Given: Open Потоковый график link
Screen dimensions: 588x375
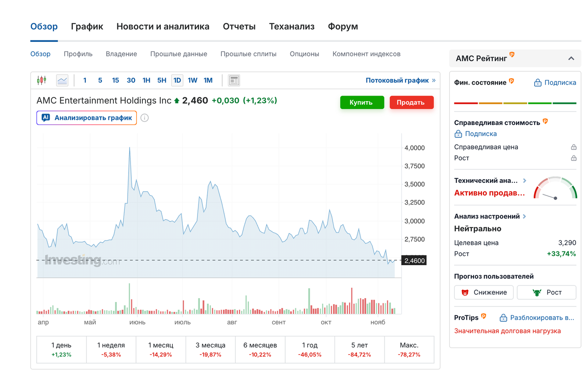Looking at the screenshot, I should point(401,80).
